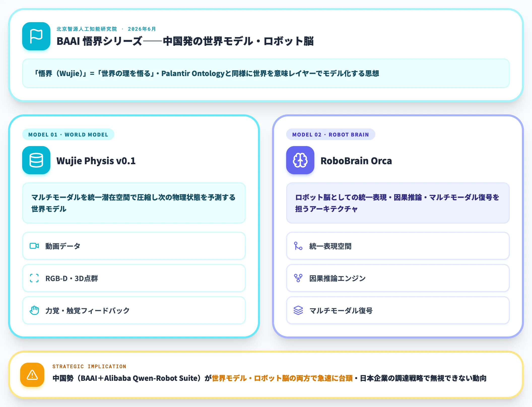532x407 pixels.
Task: Click the マルチモーダル復号 text label
Action: pos(341,311)
